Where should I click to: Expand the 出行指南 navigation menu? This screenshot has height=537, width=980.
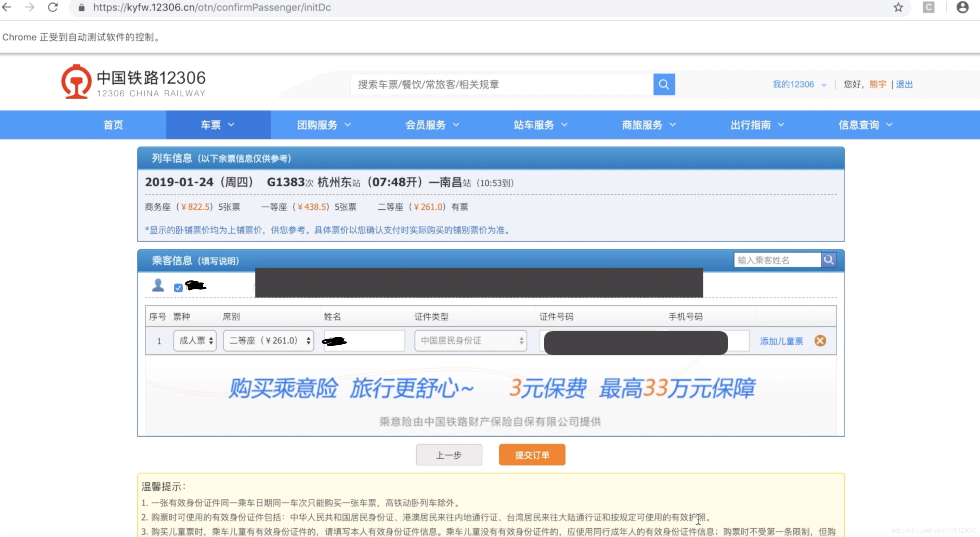coord(757,125)
